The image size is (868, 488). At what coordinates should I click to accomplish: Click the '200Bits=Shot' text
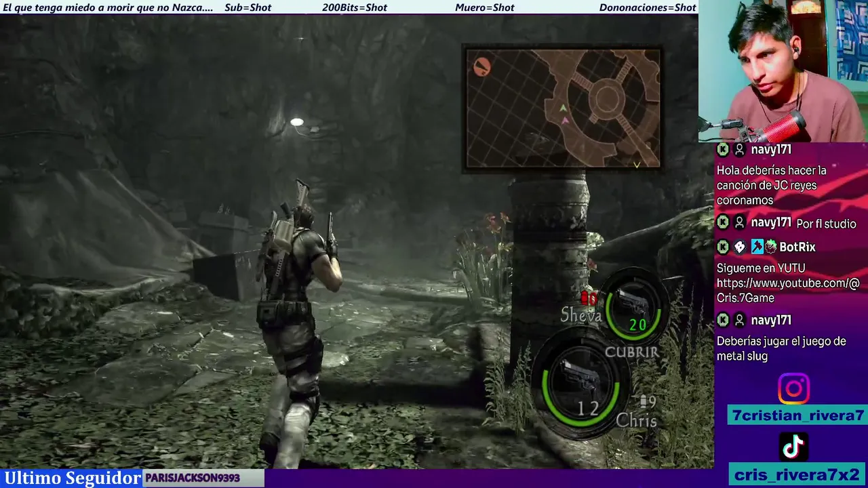[x=355, y=7]
